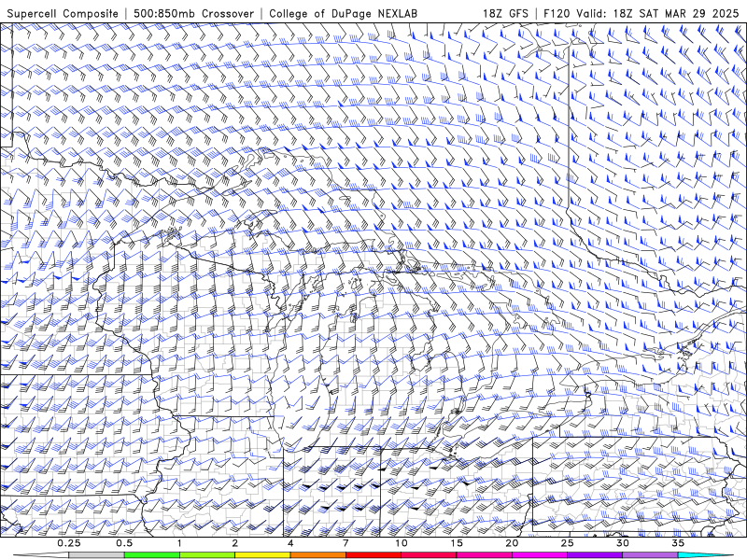Select the orange color bar segment between 4 and 7
The height and width of the screenshot is (560, 747).
pyautogui.click(x=317, y=555)
